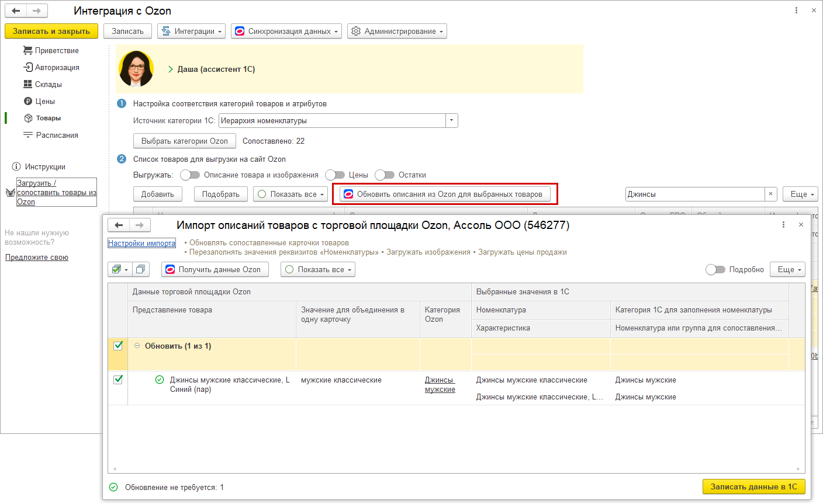Open the Еще menu in the import dialog
This screenshot has height=504, width=823.
787,269
